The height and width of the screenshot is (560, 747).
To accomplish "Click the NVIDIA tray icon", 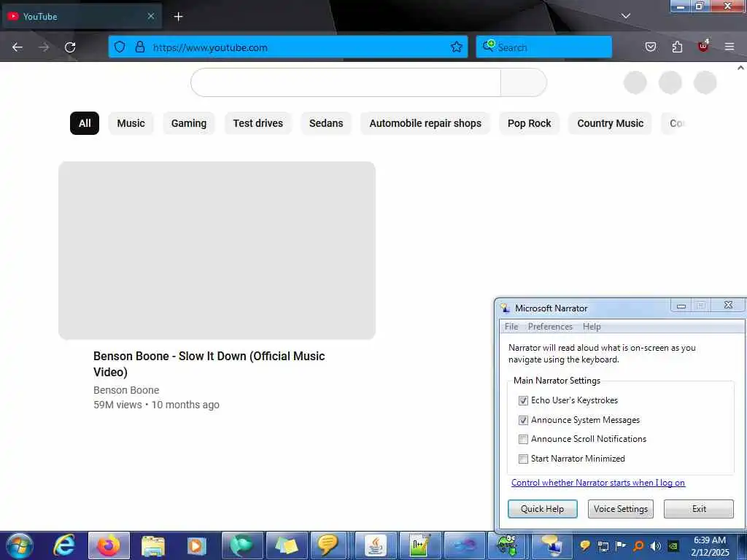I will [x=673, y=545].
